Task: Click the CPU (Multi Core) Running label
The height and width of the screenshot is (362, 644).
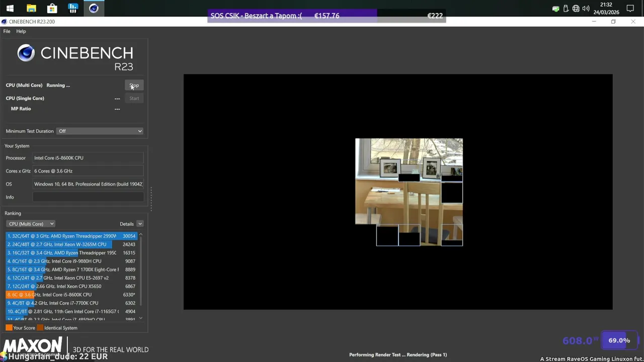Action: pos(38,85)
